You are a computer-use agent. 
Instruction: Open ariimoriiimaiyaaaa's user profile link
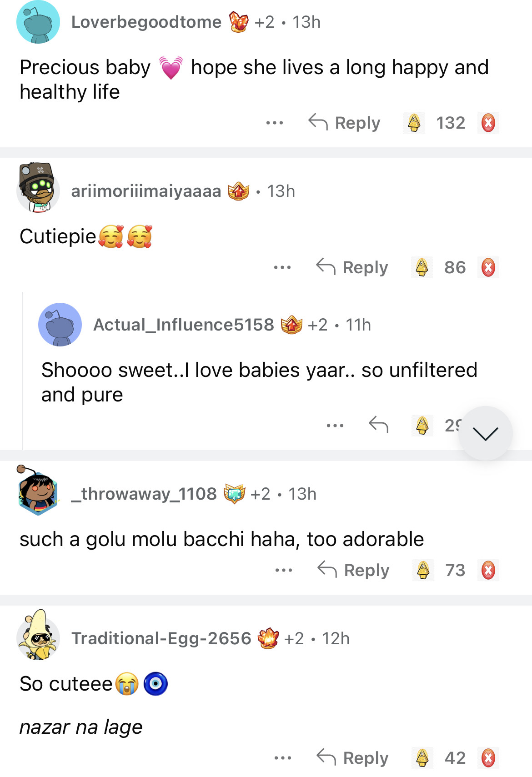click(146, 191)
